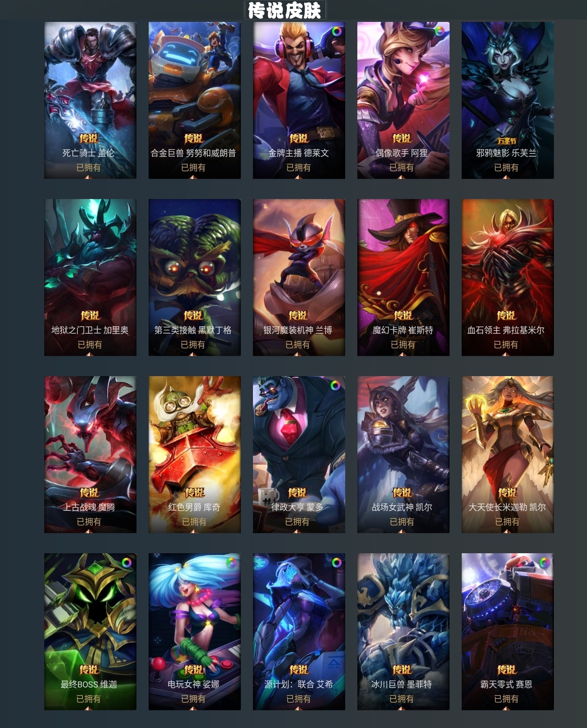Click the 传说 badge on 死亡骑士 盖伦 card
The height and width of the screenshot is (728, 587).
tap(89, 138)
